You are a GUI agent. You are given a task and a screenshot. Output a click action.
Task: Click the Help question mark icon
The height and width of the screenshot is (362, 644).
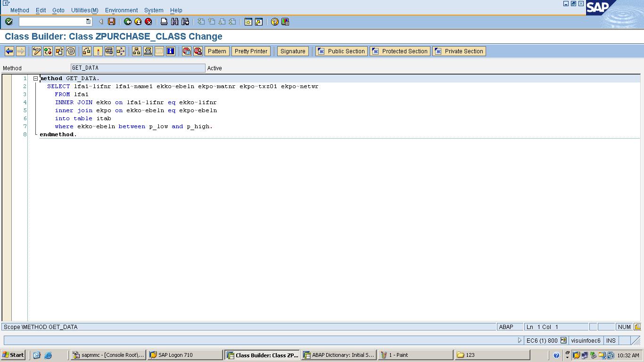tap(276, 21)
